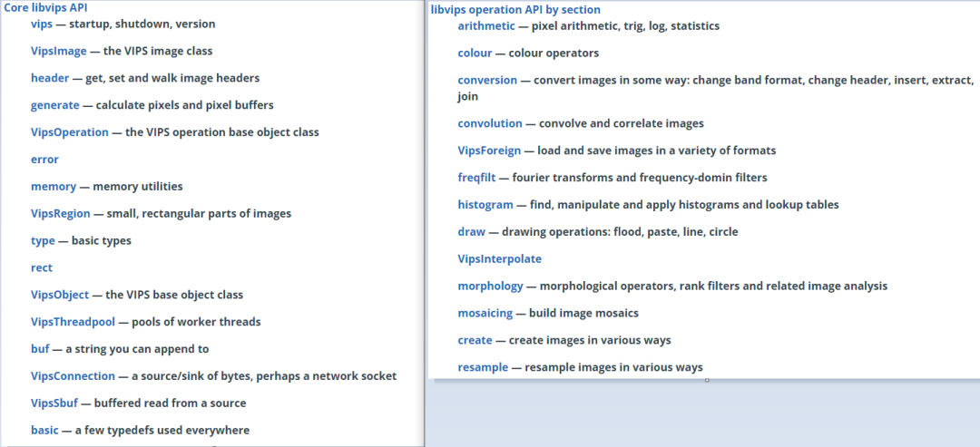This screenshot has height=447, width=980.
Task: Open the rect link
Action: pyautogui.click(x=41, y=267)
